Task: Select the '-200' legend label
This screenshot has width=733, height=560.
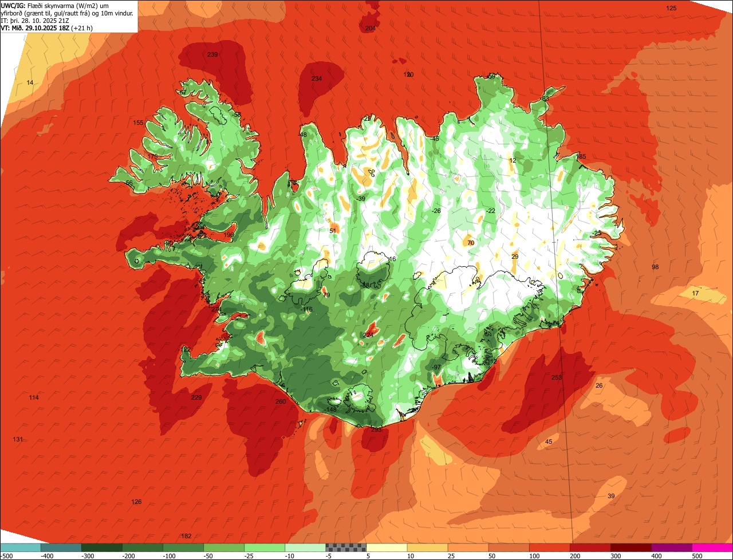Action: pos(129,555)
